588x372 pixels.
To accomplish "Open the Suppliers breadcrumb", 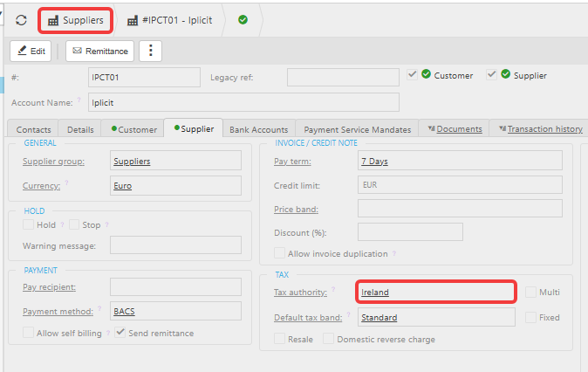I will click(x=75, y=20).
